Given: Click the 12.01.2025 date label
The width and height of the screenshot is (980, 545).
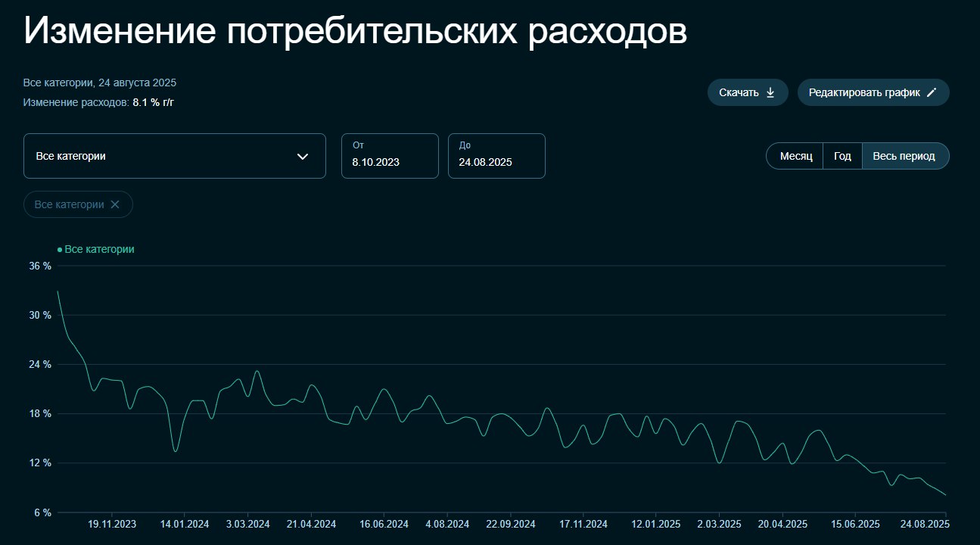Looking at the screenshot, I should click(656, 524).
